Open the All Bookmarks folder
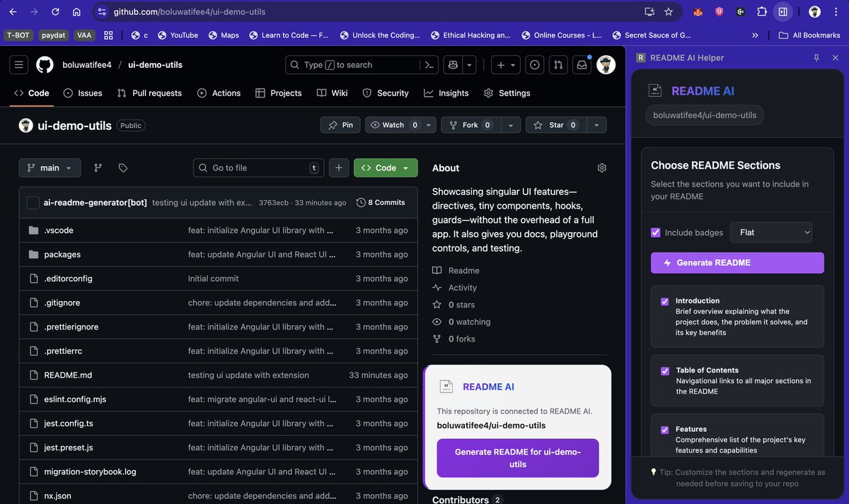 coord(809,35)
